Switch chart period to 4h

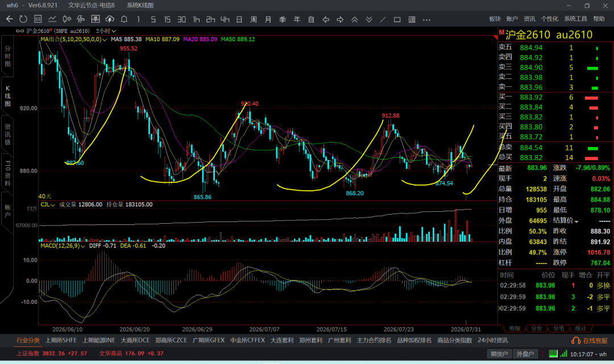tap(225, 19)
